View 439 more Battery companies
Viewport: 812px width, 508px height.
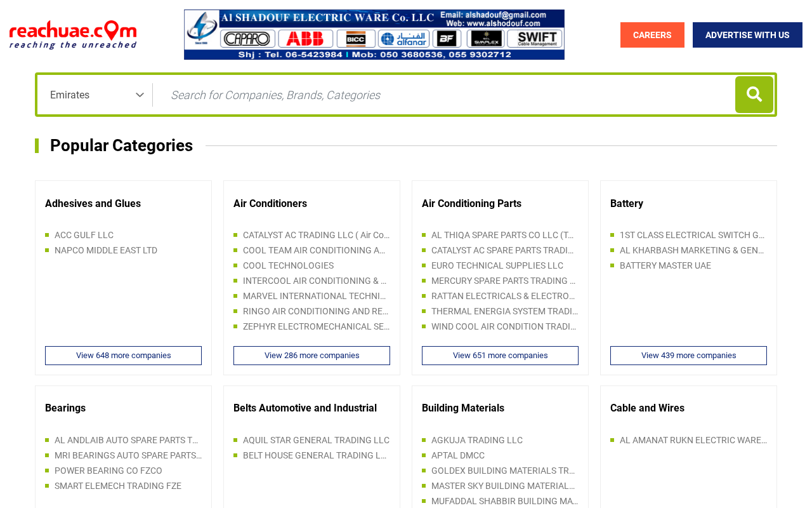[x=688, y=356]
